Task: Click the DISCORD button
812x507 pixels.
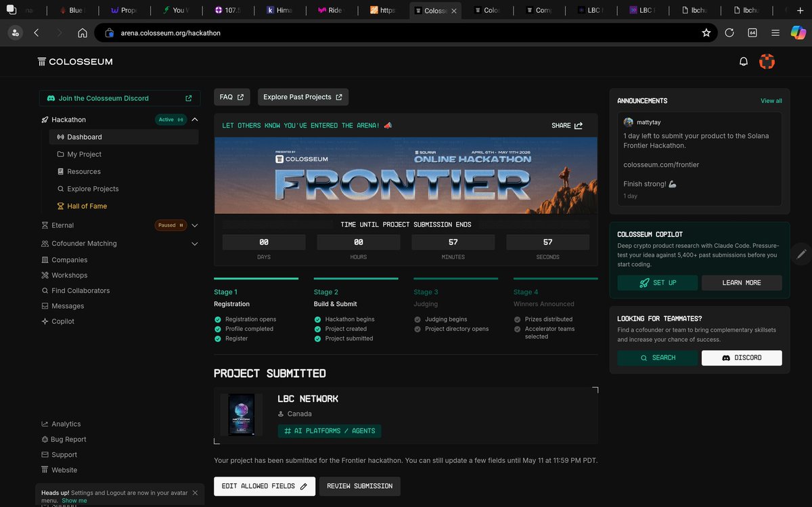Action: point(742,357)
